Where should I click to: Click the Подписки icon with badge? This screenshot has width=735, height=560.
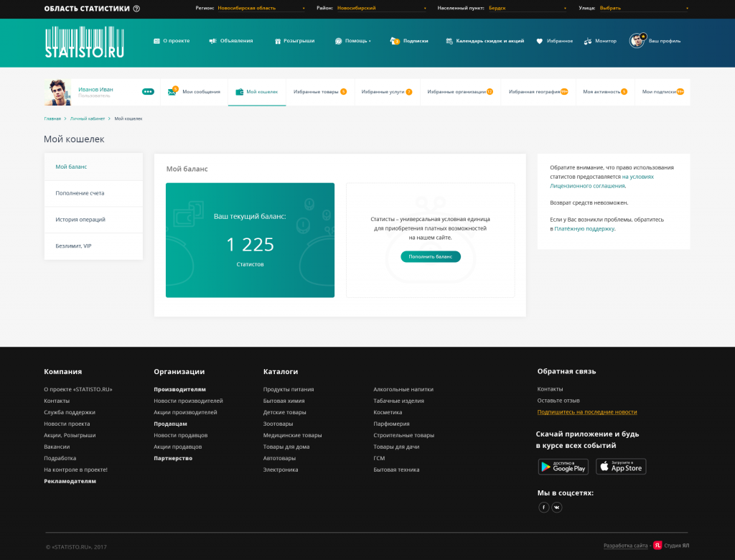pyautogui.click(x=395, y=41)
